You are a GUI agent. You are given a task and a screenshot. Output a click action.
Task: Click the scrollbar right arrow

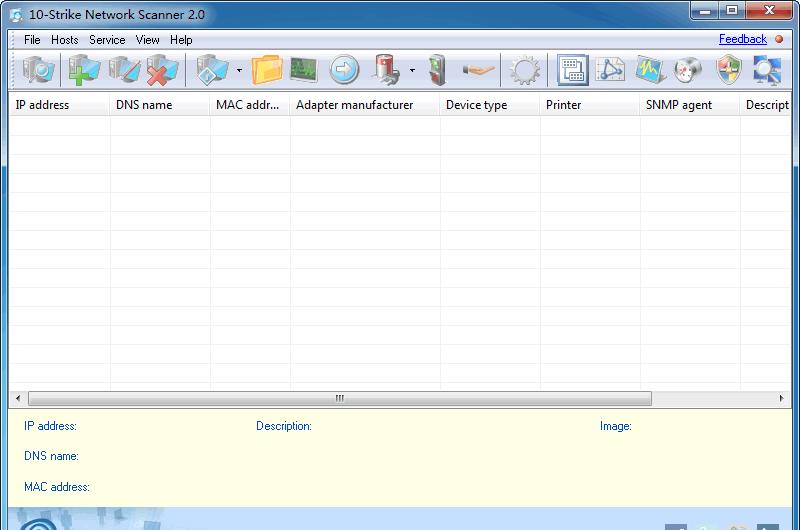(782, 398)
